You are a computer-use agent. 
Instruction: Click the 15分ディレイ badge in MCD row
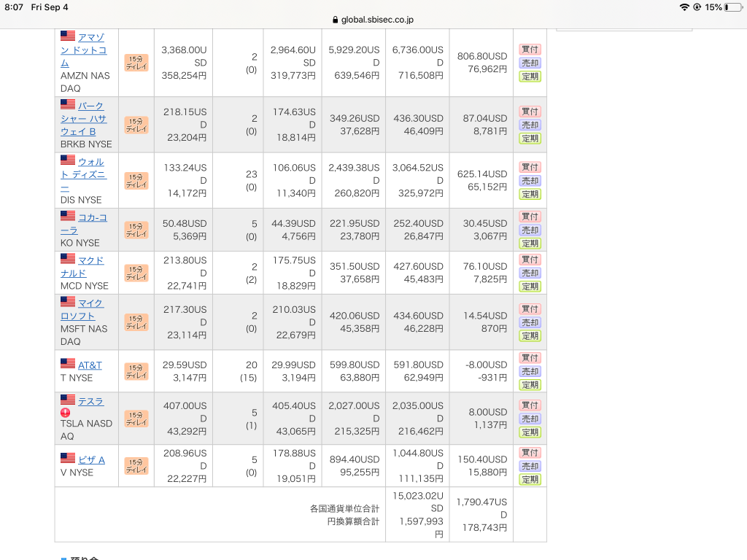click(x=136, y=273)
